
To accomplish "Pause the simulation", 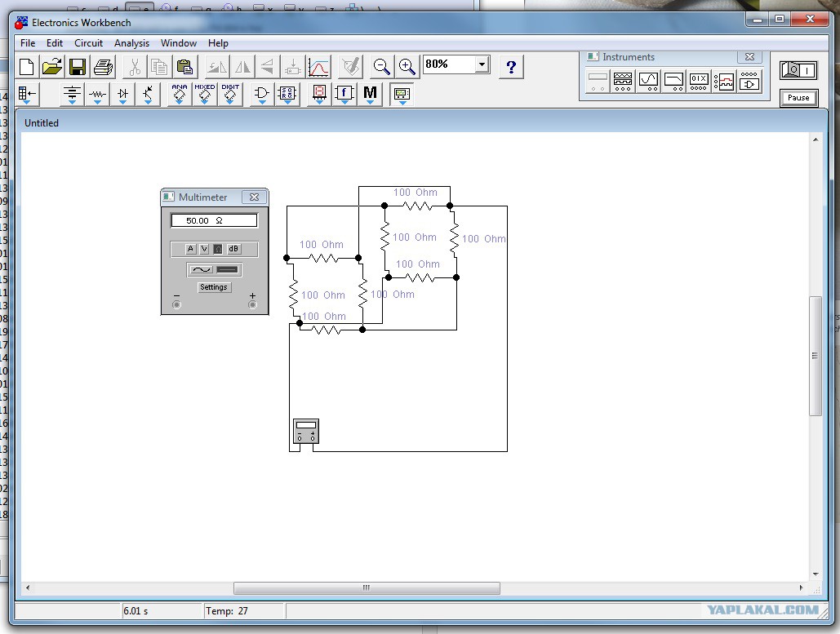I will (798, 98).
